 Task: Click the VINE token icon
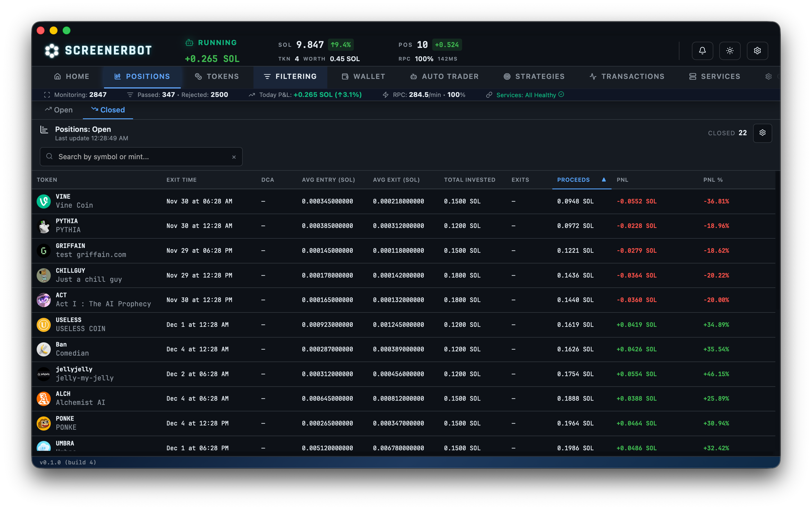point(43,201)
